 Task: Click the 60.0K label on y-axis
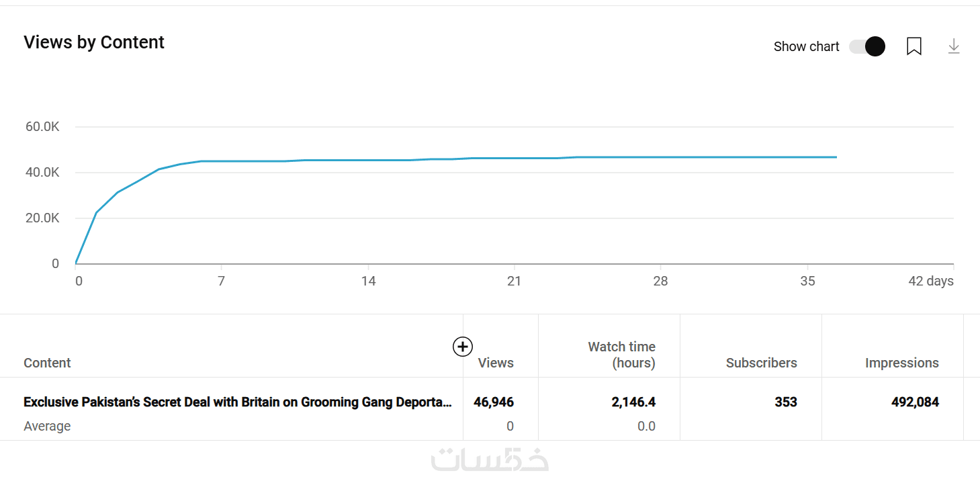pos(42,127)
